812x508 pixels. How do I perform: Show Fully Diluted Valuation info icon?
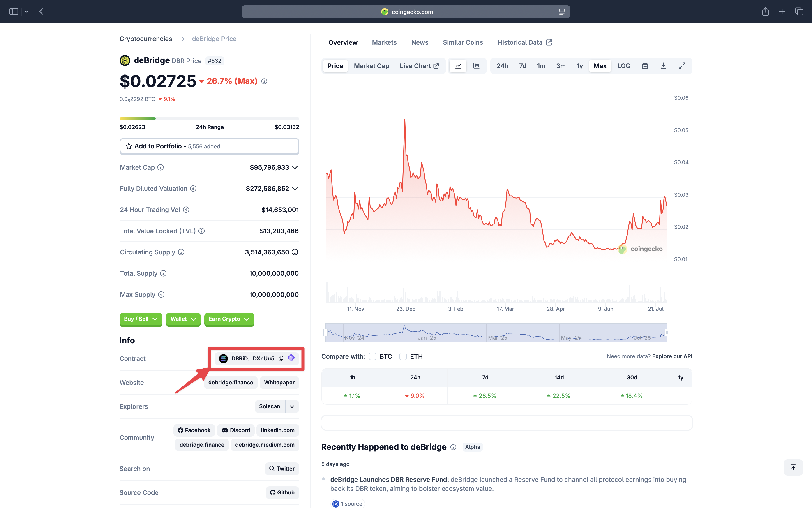(x=193, y=189)
